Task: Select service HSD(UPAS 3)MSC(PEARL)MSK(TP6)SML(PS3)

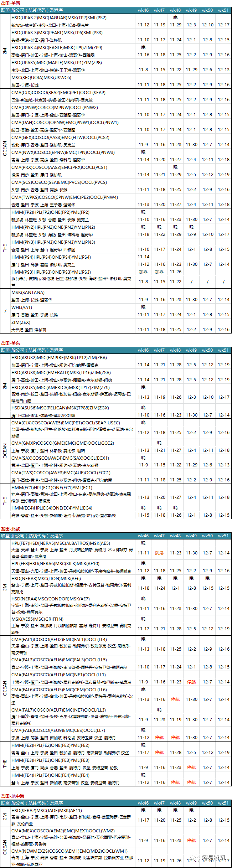Action: click(x=57, y=32)
